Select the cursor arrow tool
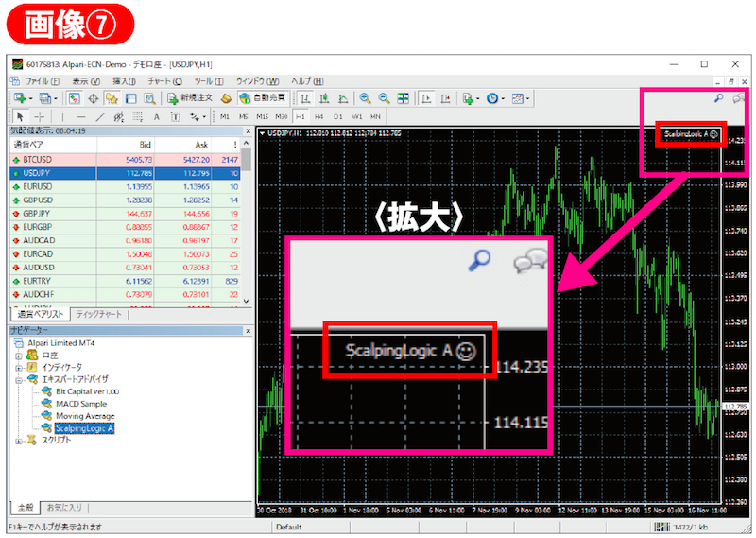 tap(20, 116)
